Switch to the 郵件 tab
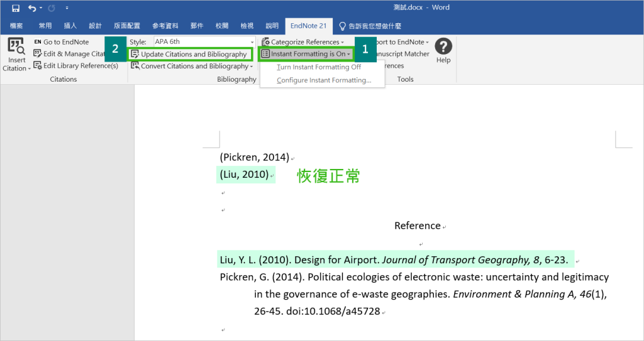This screenshot has width=644, height=341. click(x=197, y=26)
